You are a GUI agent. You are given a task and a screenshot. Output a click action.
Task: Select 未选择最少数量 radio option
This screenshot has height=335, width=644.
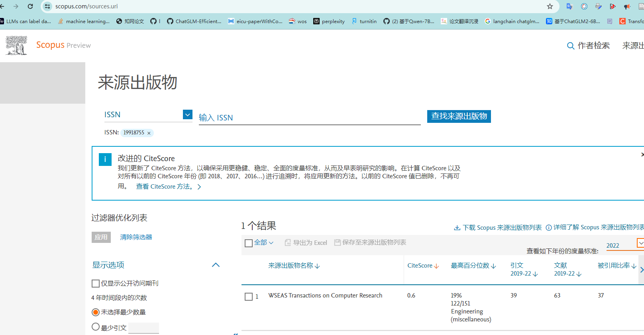coord(96,312)
